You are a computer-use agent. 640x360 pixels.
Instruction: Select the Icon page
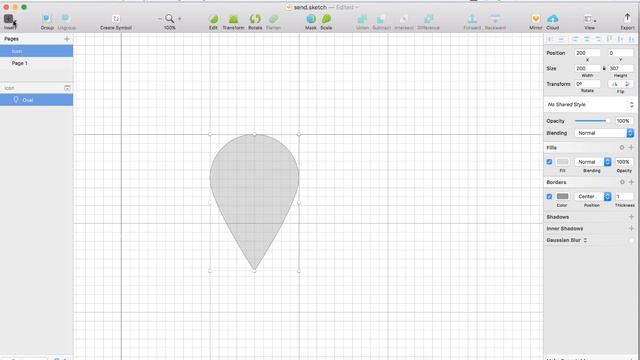[x=36, y=51]
